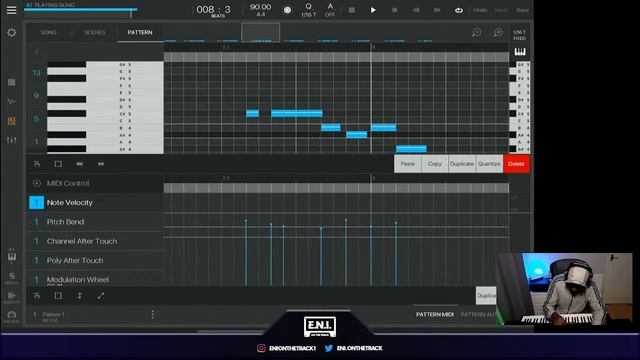Click the long blue C#5 note
The image size is (640, 360).
click(x=297, y=113)
